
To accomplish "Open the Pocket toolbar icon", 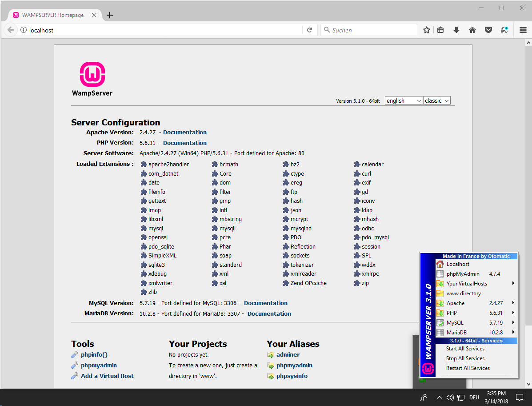I will point(488,30).
